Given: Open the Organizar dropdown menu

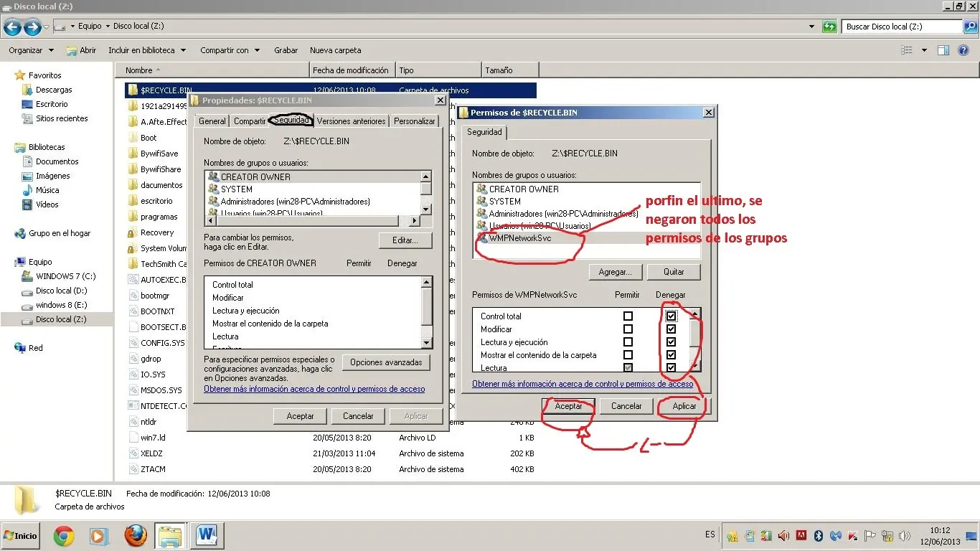Looking at the screenshot, I should [31, 50].
